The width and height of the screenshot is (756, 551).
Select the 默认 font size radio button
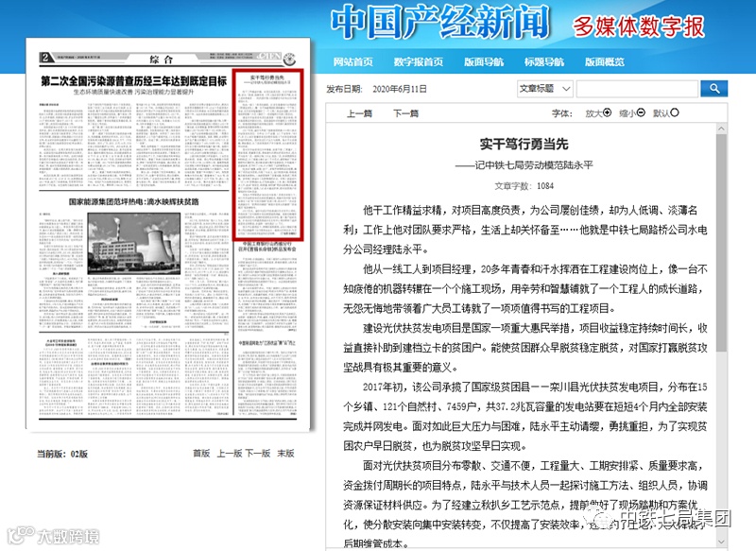(x=675, y=112)
